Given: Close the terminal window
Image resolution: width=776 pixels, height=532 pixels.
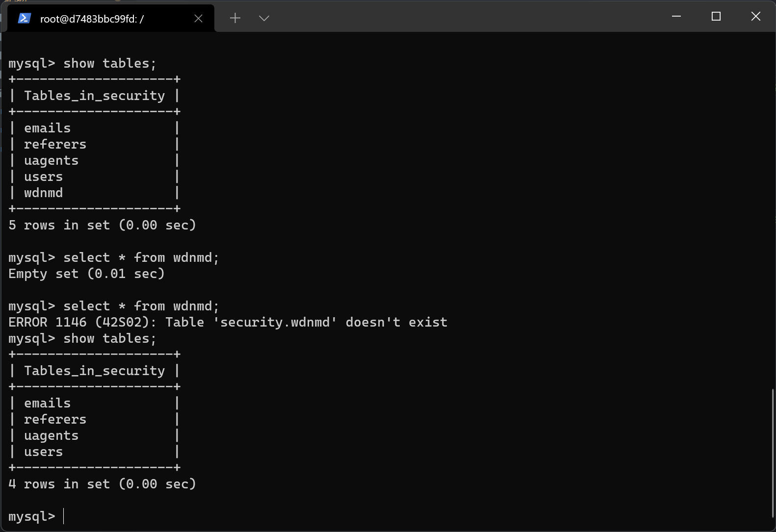Looking at the screenshot, I should point(756,16).
